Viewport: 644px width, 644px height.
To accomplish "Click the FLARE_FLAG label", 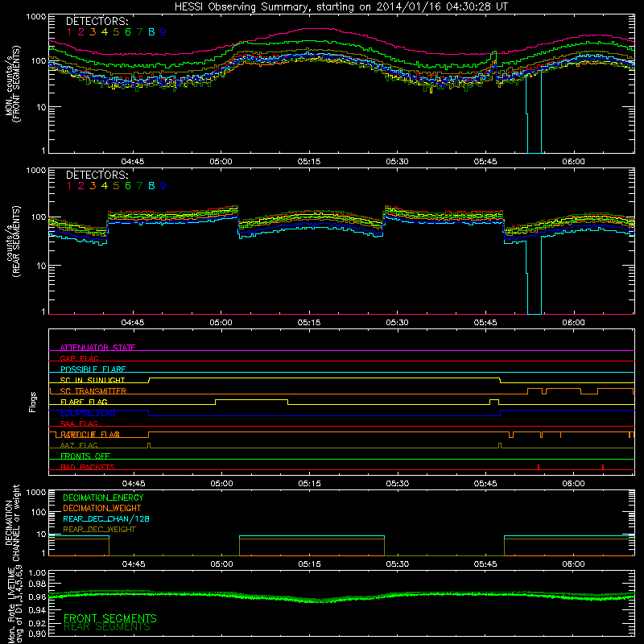I will [84, 402].
